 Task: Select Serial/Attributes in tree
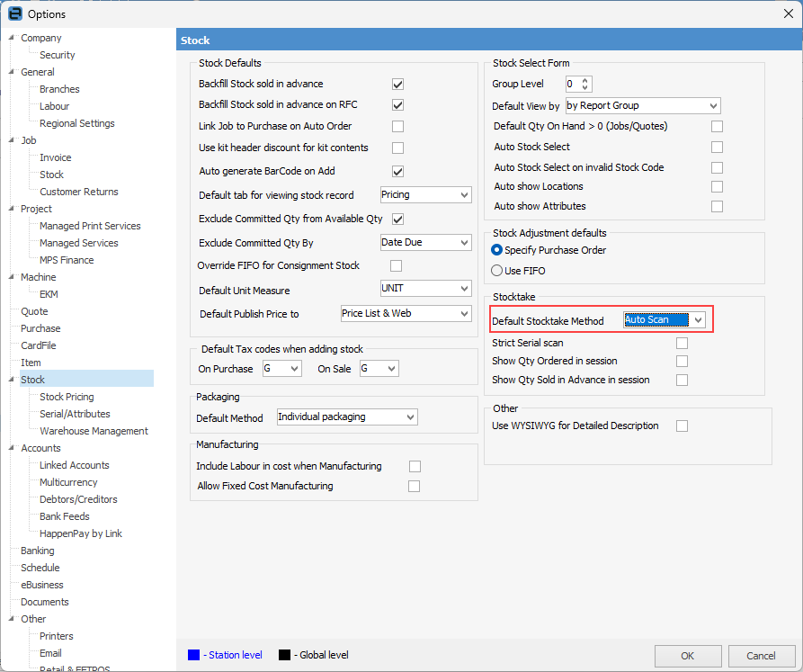75,414
